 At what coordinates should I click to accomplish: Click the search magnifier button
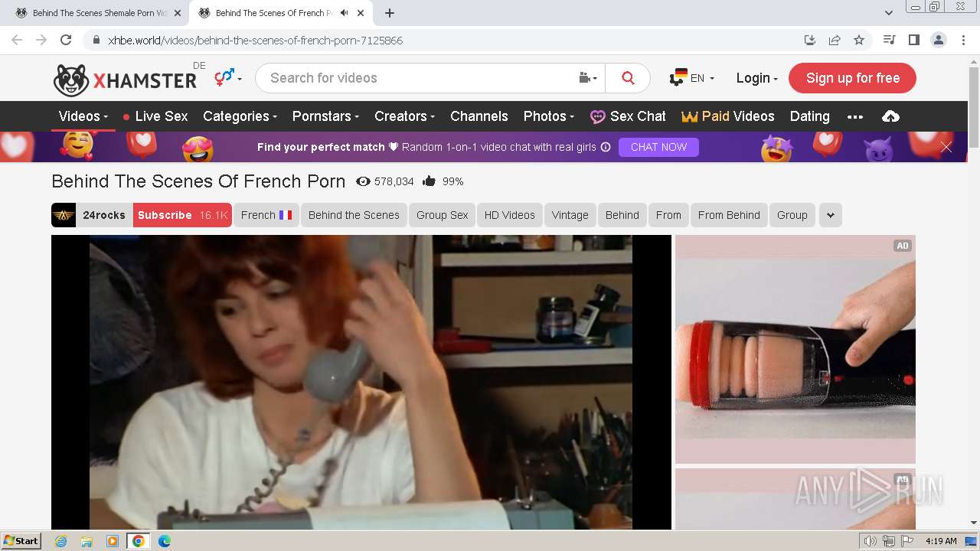[628, 78]
